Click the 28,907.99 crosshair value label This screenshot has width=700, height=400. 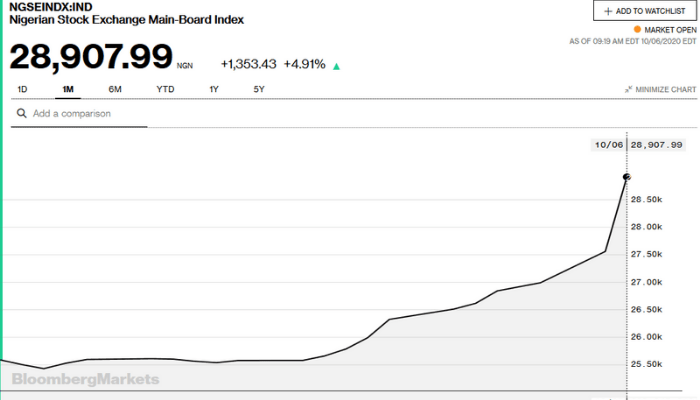pyautogui.click(x=657, y=145)
